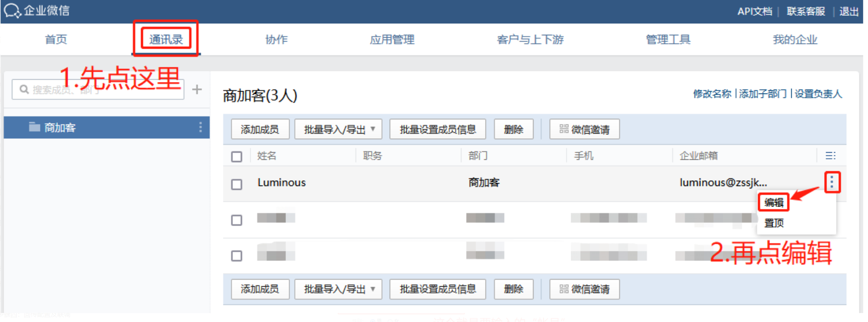Open the API文档 link

[x=755, y=11]
